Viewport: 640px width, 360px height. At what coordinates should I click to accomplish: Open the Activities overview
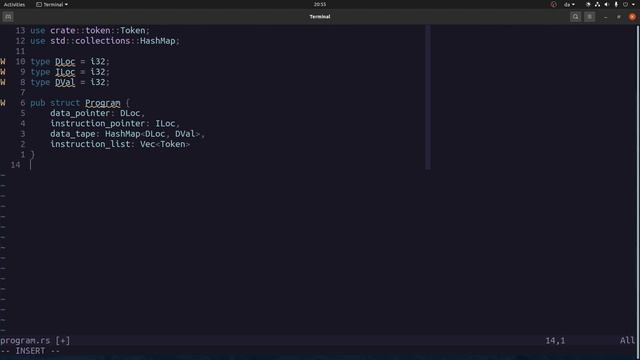pos(14,4)
